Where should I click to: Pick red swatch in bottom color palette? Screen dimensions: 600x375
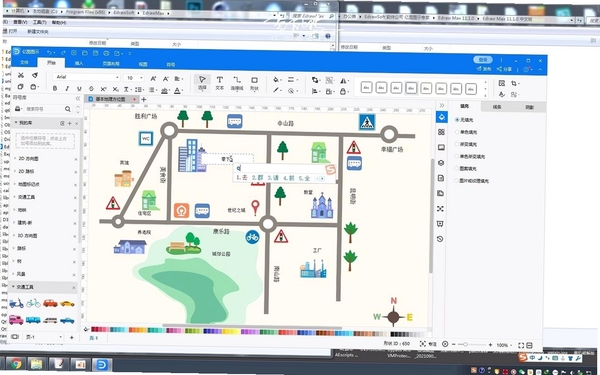pos(94,329)
